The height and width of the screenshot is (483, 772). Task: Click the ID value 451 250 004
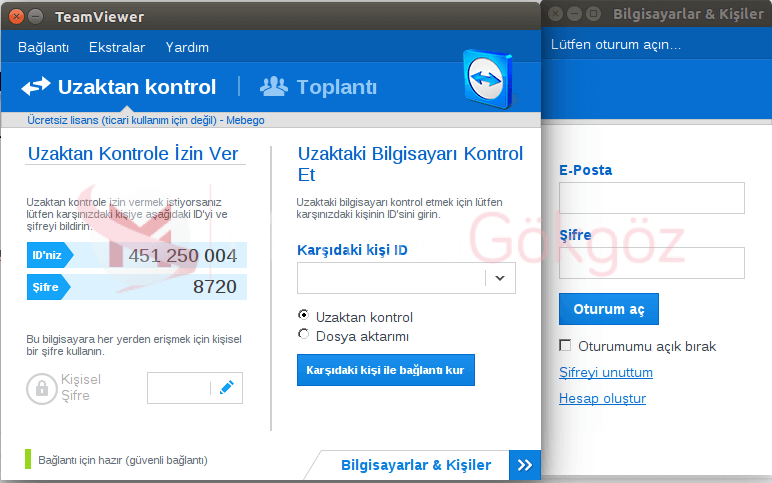click(x=183, y=256)
